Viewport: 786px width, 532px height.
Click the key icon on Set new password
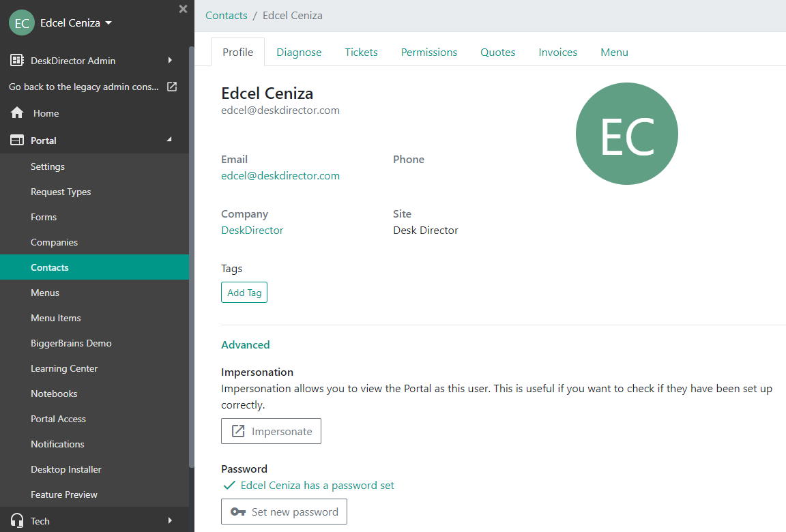coord(237,512)
